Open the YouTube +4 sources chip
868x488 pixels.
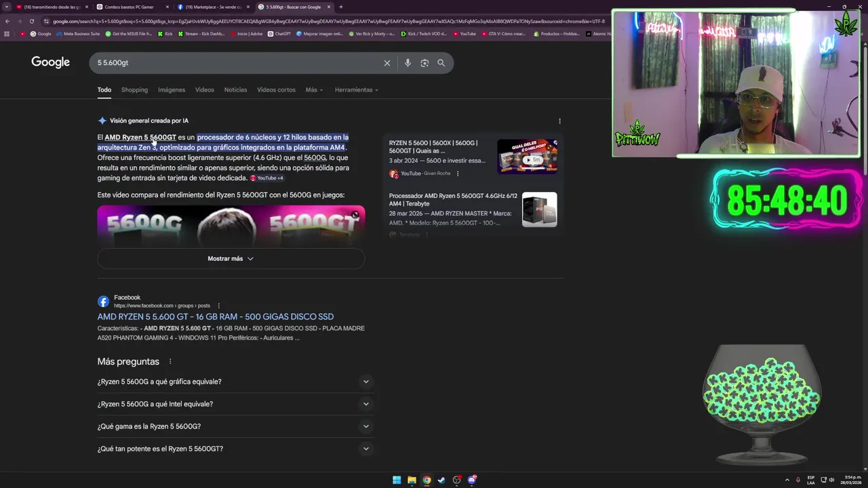(x=267, y=178)
